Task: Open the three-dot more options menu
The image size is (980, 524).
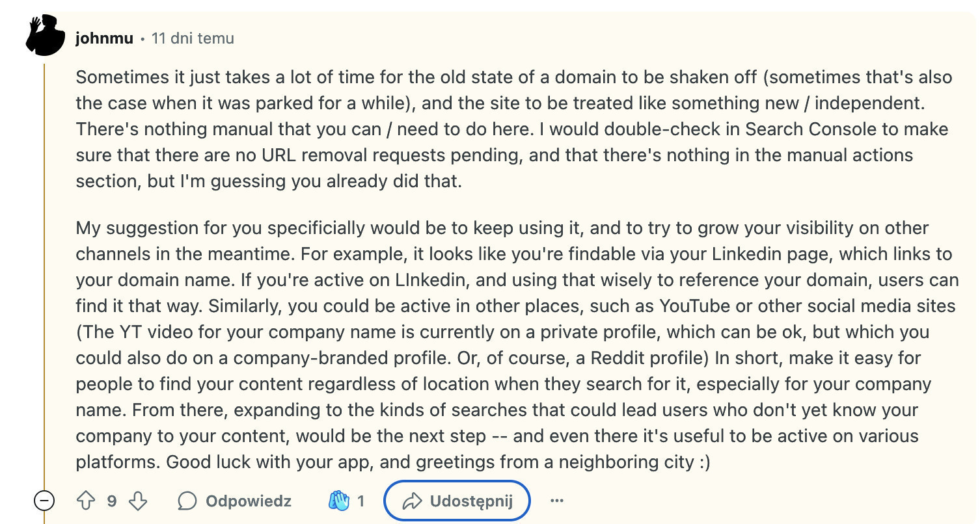Action: pyautogui.click(x=556, y=501)
